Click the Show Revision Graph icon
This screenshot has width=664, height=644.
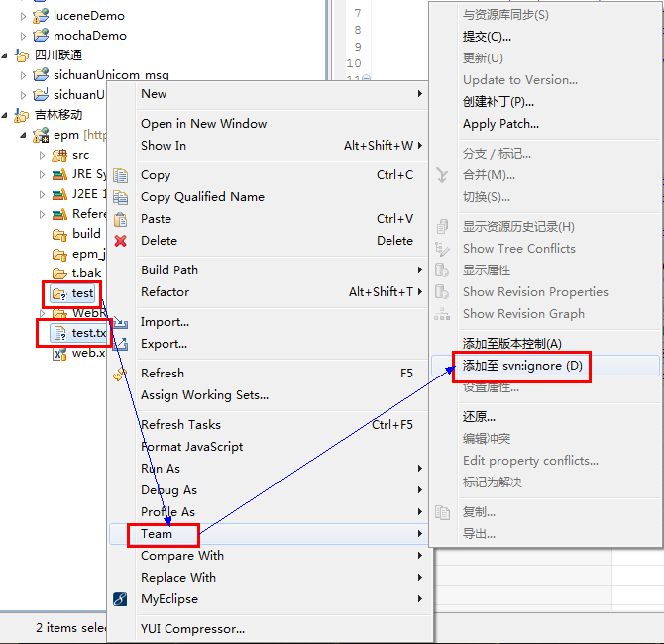[442, 314]
